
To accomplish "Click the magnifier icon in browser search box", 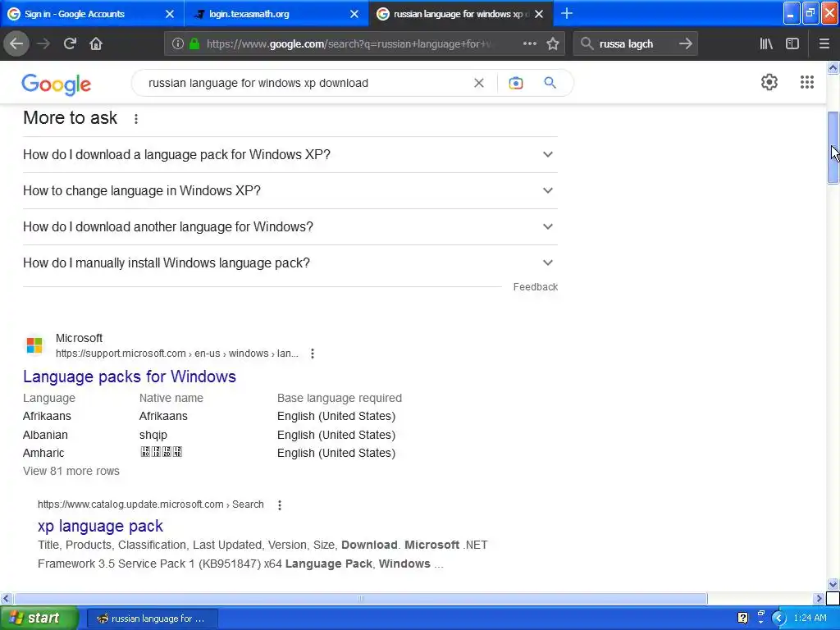I will coord(587,43).
